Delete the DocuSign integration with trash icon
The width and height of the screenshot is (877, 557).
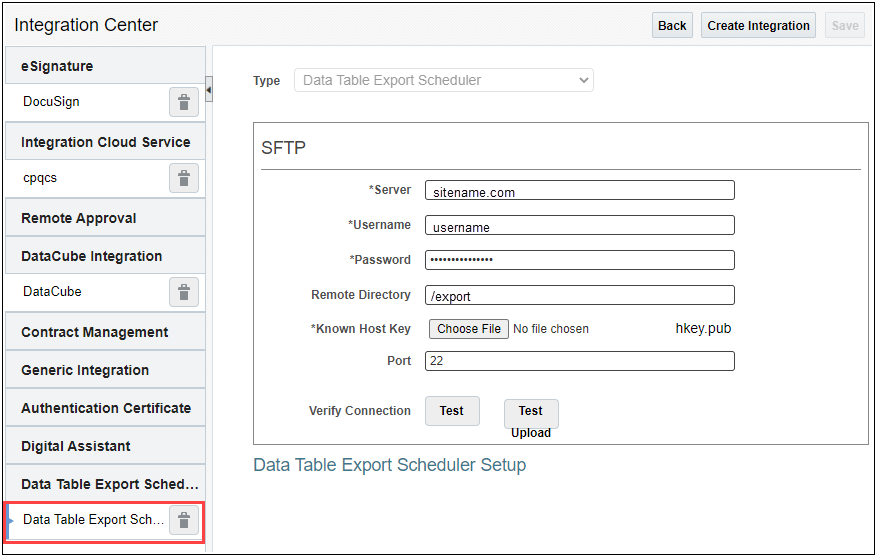click(x=183, y=102)
